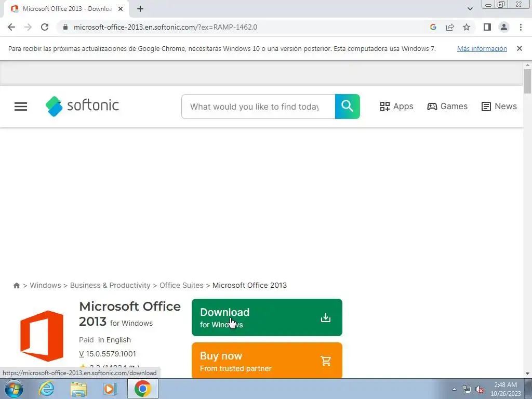532x399 pixels.
Task: Click the page vertical scrollbar thumb
Action: pos(527,81)
